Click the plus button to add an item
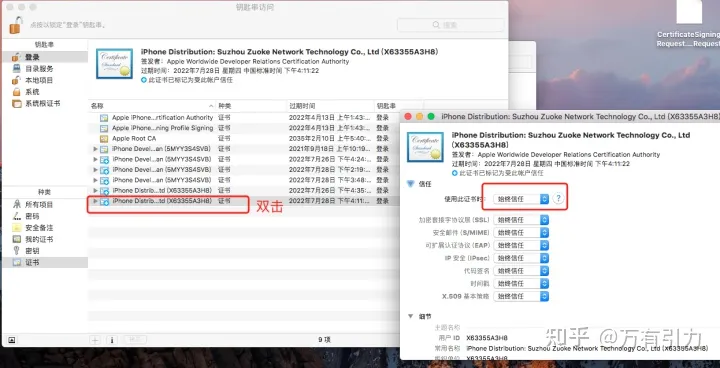The image size is (720, 368). tap(95, 340)
